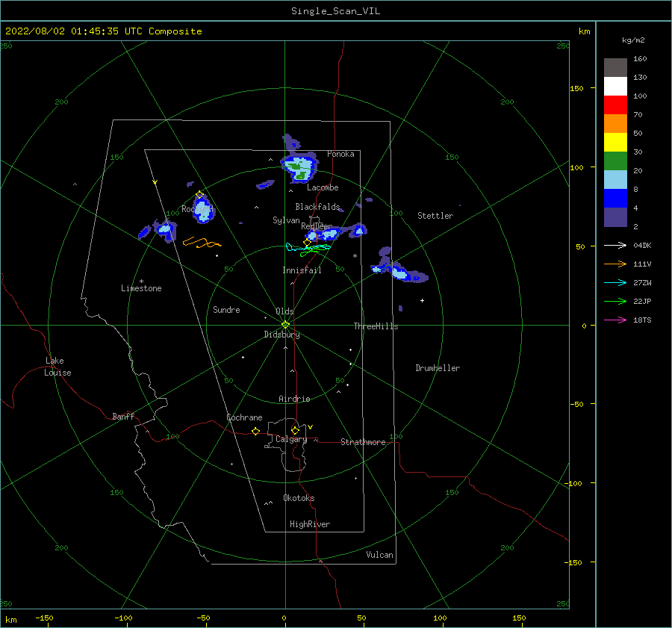Click the Banff town label
Screen dimensions: 672x628
point(123,416)
